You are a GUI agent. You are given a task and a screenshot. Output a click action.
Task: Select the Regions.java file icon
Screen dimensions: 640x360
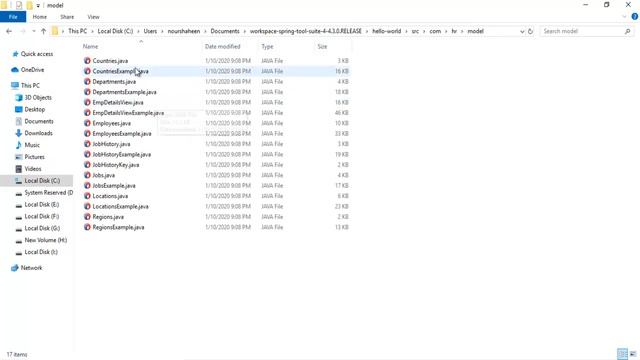click(x=87, y=217)
